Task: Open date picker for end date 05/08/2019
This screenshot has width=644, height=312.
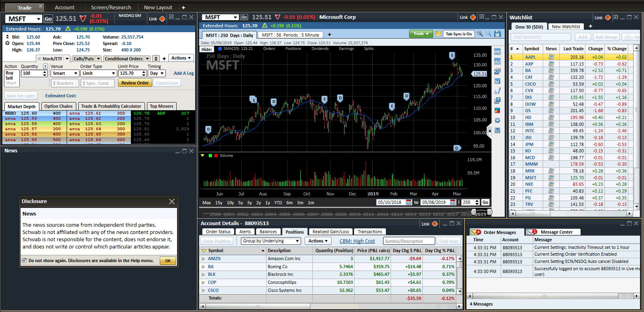Action: [453, 202]
